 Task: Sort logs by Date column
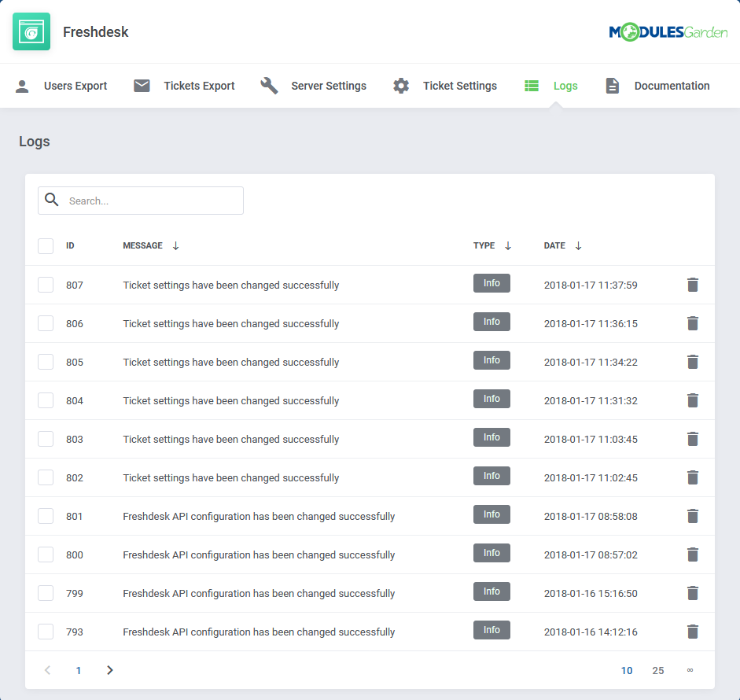click(x=562, y=246)
